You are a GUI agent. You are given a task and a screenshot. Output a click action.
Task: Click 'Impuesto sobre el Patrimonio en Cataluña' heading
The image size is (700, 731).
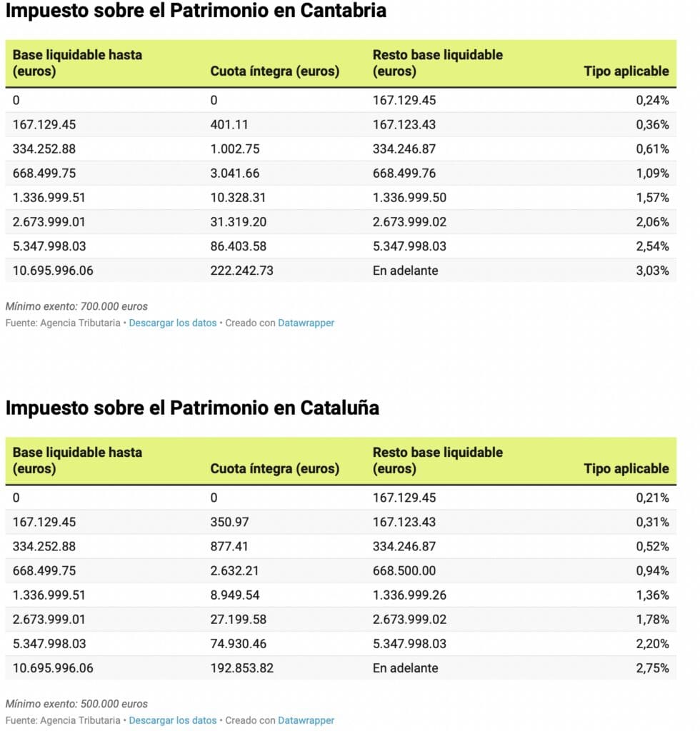coord(192,408)
